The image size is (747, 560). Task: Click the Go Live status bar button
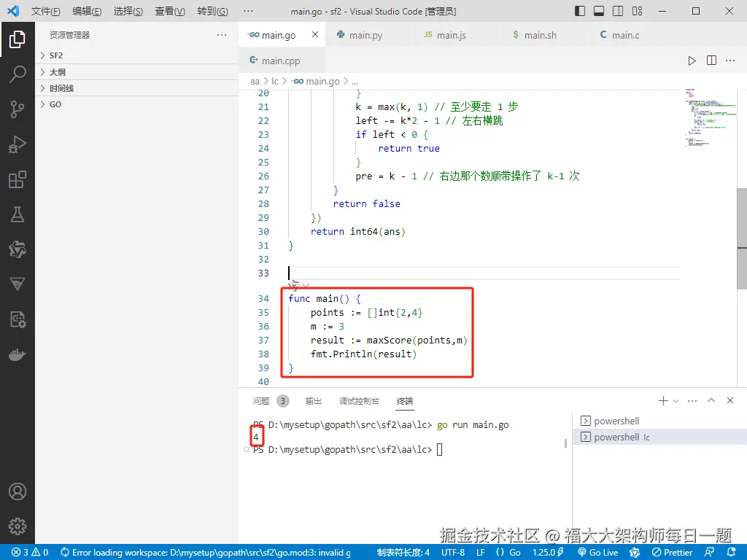click(x=598, y=553)
